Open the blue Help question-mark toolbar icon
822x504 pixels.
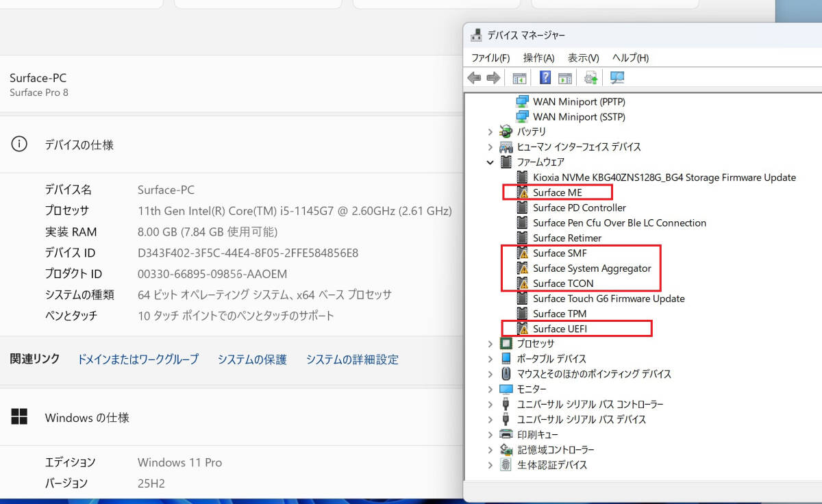tap(545, 78)
